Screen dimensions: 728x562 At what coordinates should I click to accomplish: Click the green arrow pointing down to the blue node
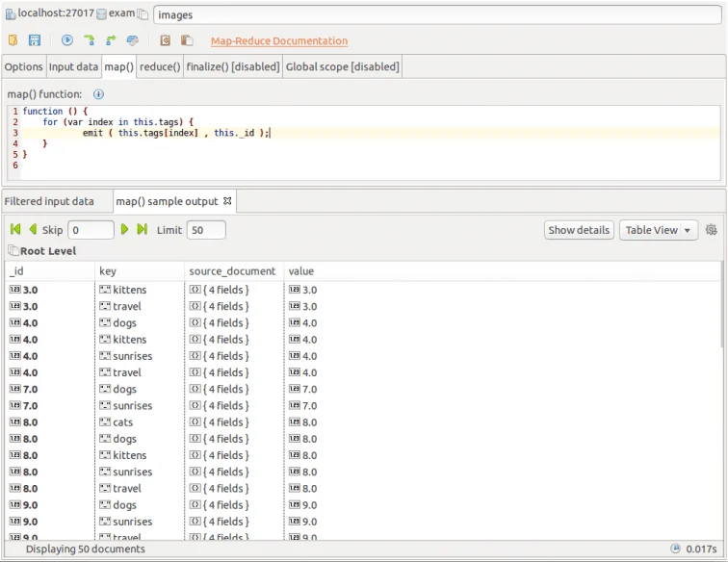coord(90,40)
